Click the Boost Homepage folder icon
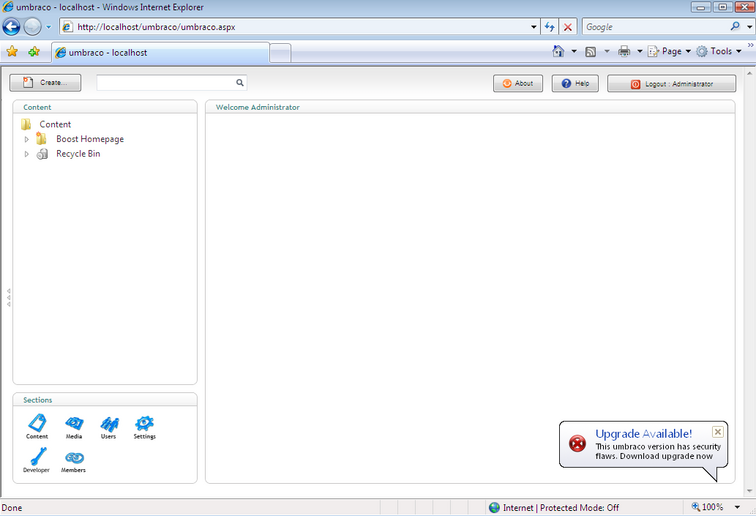 coord(41,139)
